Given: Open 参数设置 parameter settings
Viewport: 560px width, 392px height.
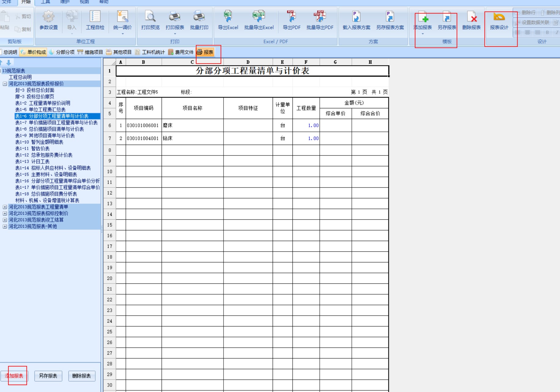Looking at the screenshot, I should point(49,21).
